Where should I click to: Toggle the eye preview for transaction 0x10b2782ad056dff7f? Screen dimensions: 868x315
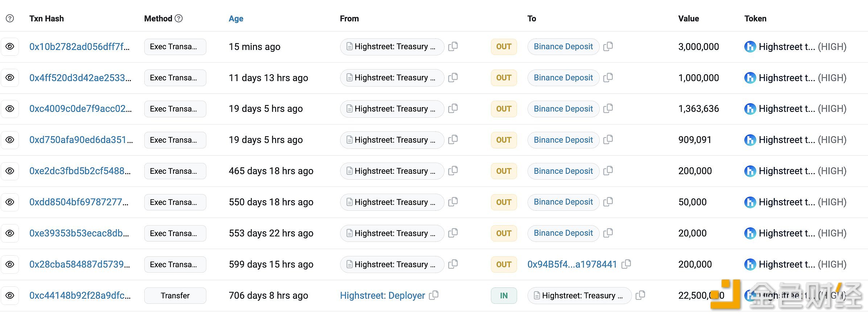pyautogui.click(x=10, y=47)
